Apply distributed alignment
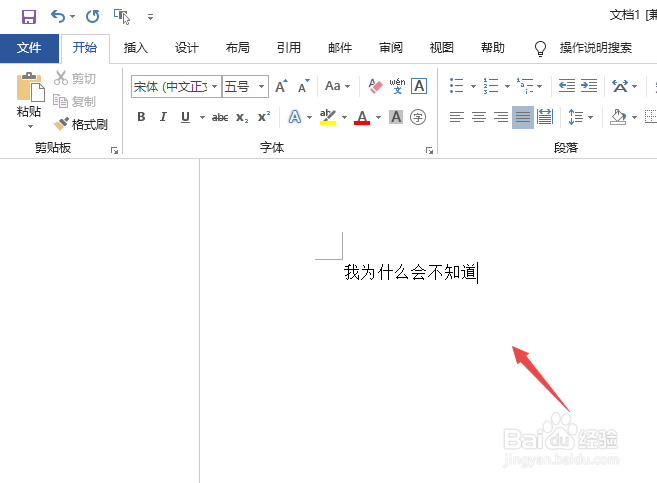The image size is (657, 483). [x=545, y=117]
